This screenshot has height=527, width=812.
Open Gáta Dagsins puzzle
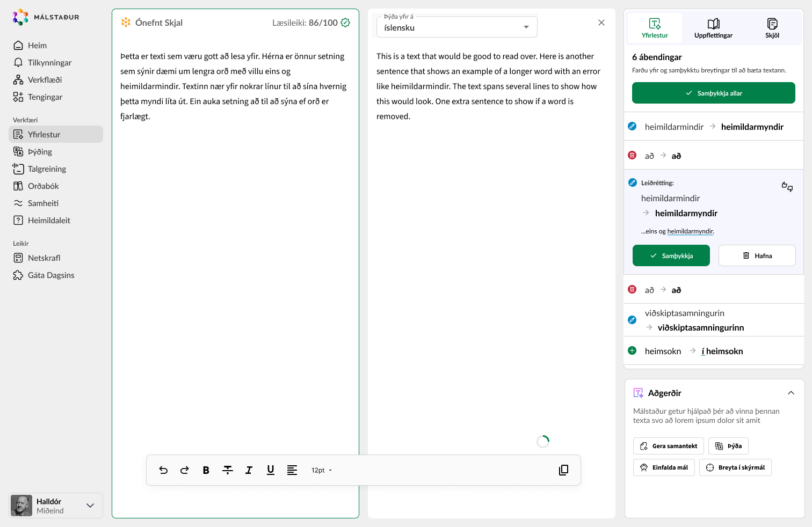[x=56, y=275]
